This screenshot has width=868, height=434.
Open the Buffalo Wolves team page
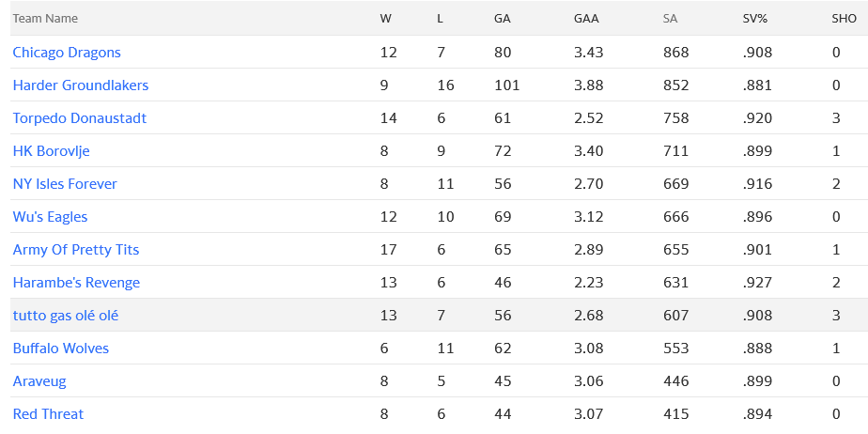(61, 349)
